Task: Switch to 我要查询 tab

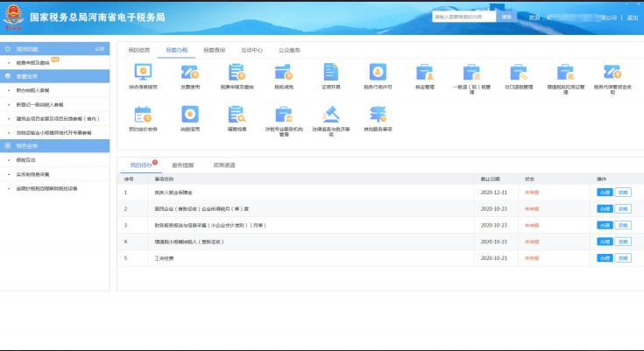Action: click(x=215, y=50)
